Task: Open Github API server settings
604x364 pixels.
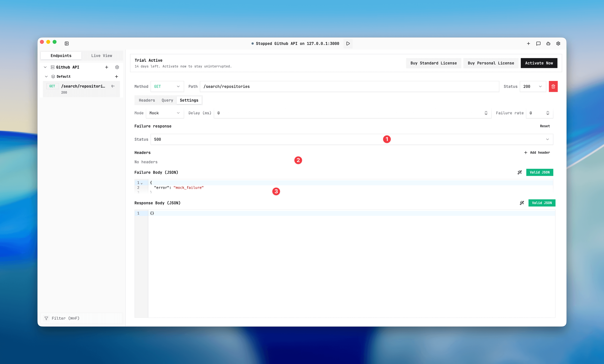Action: coord(117,67)
